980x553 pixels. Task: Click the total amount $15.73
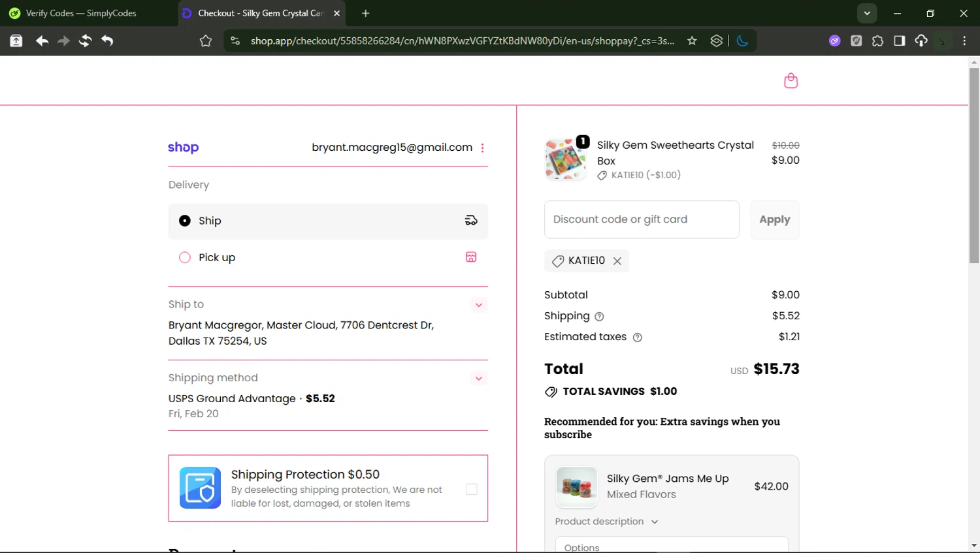pyautogui.click(x=776, y=369)
